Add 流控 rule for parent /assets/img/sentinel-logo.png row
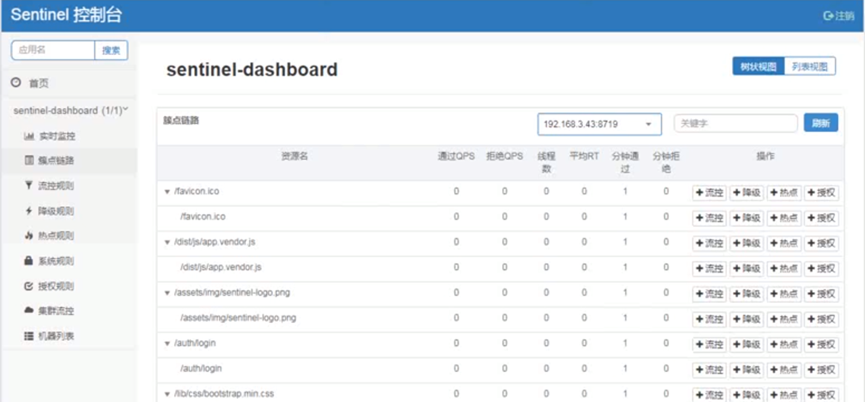 coord(709,294)
